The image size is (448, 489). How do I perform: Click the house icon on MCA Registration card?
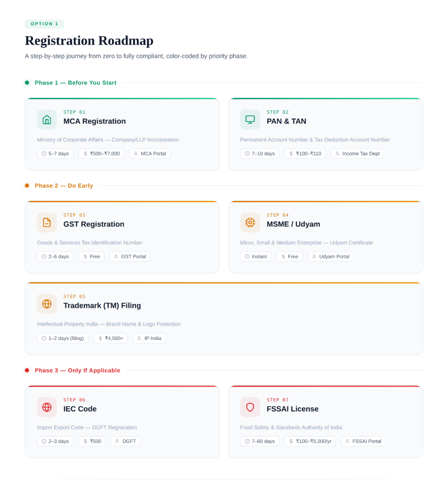tap(46, 119)
